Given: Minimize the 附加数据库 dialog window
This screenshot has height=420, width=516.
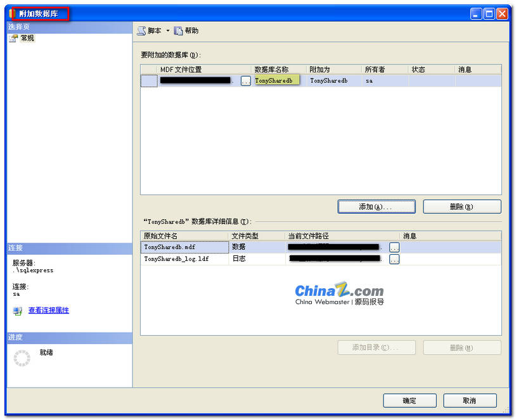Looking at the screenshot, I should coord(476,14).
